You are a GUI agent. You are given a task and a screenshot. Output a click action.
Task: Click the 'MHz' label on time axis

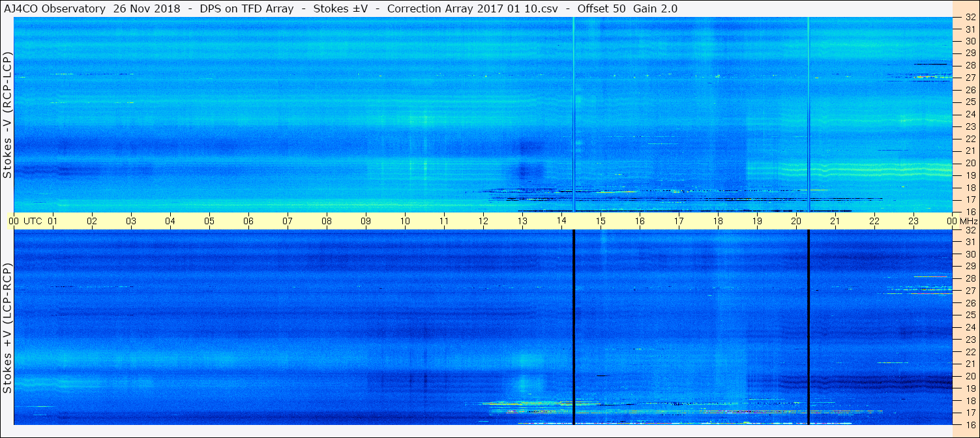click(x=970, y=221)
